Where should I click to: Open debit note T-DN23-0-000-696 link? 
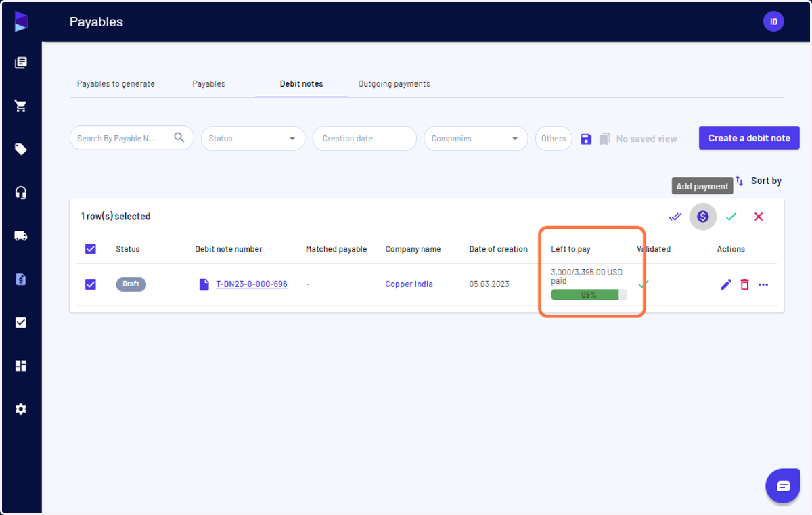click(x=252, y=284)
